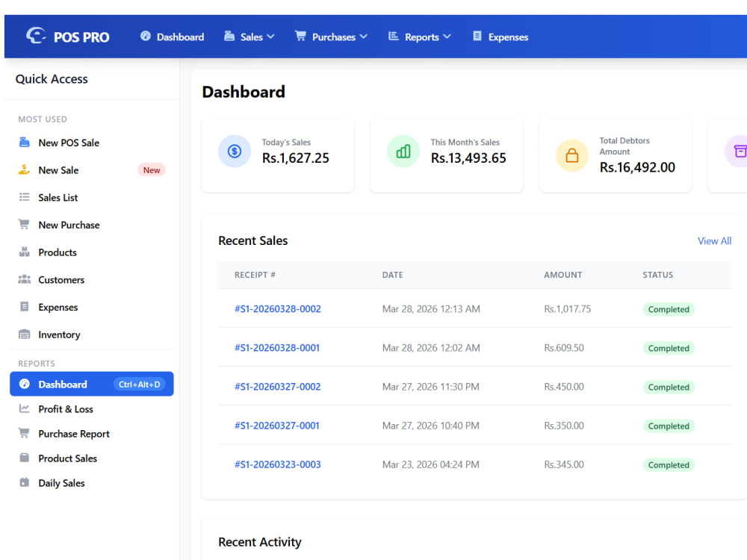The image size is (747, 560).
Task: Click the Product Sales box icon
Action: click(x=25, y=458)
